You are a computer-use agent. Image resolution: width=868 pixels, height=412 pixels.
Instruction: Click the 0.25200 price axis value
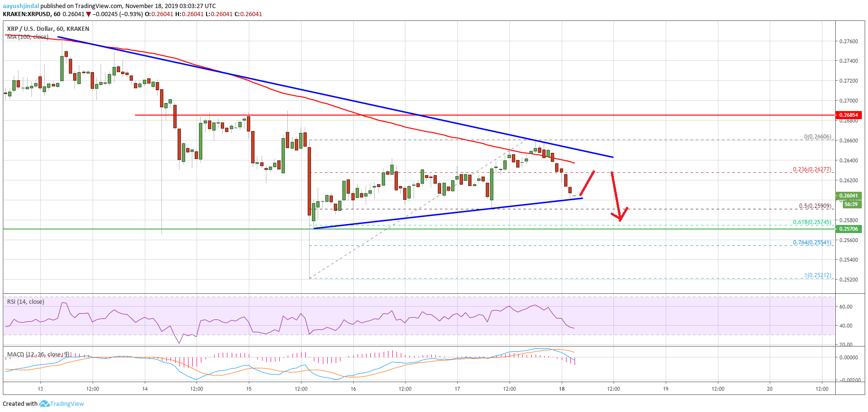tap(849, 280)
